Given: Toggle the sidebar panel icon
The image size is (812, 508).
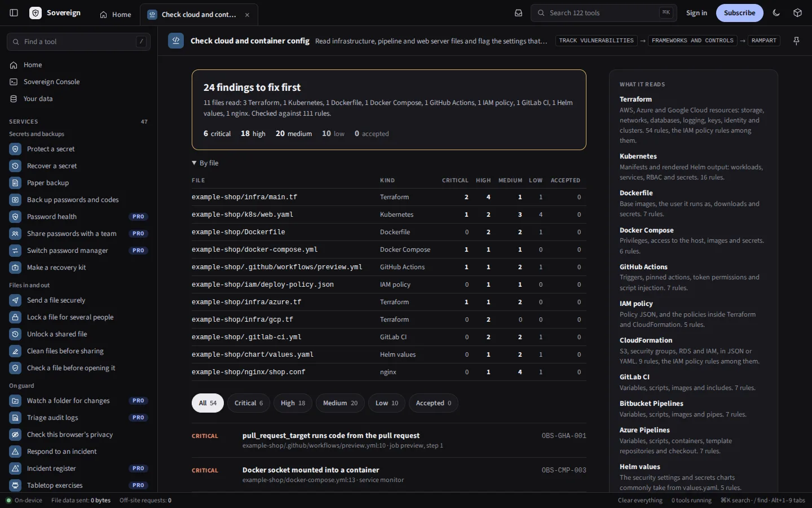Looking at the screenshot, I should (14, 13).
